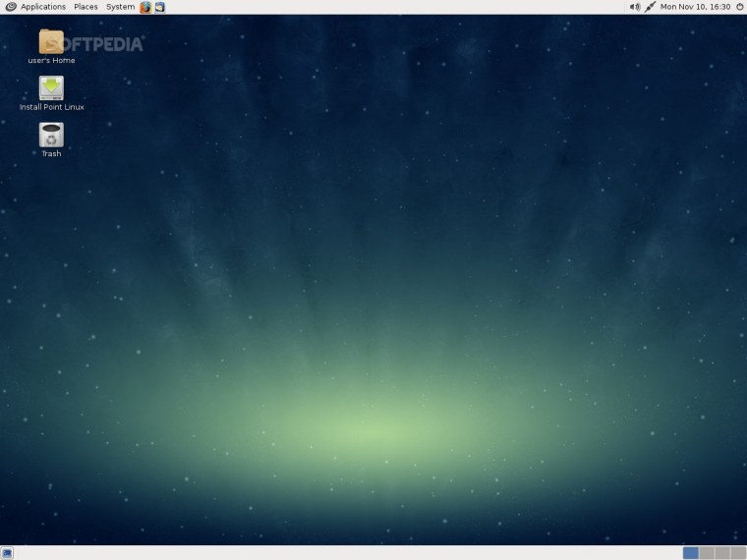Open the Places menu
Screen dimensions: 747x560
click(x=86, y=7)
